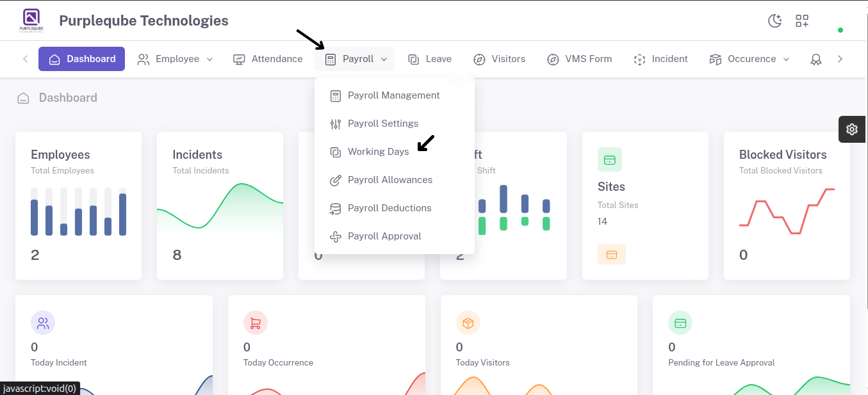Expand Occurence dropdown chevron

tap(786, 60)
